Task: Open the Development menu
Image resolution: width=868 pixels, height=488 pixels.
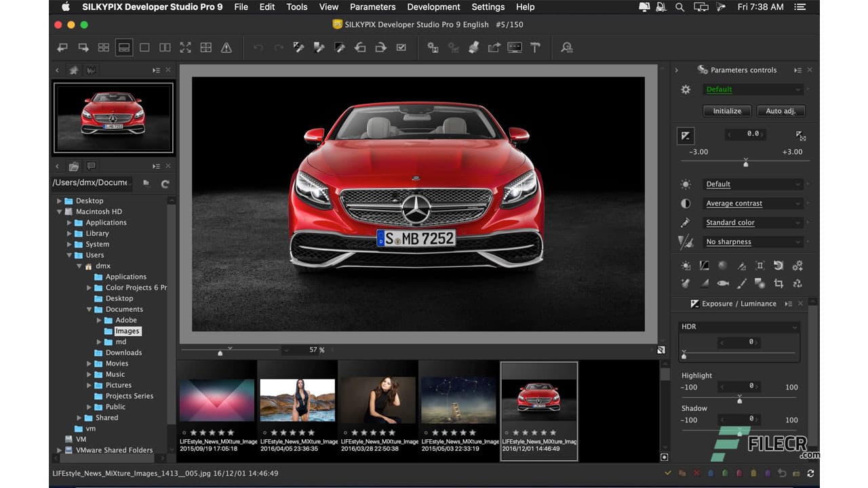Action: click(433, 7)
